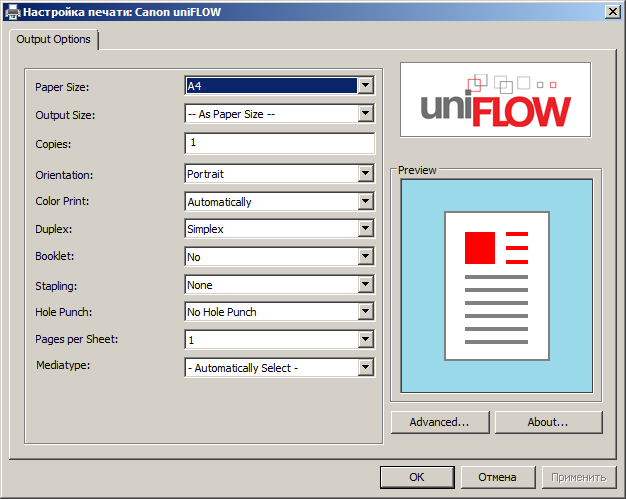
Task: Click the Preview group label
Action: point(417,170)
